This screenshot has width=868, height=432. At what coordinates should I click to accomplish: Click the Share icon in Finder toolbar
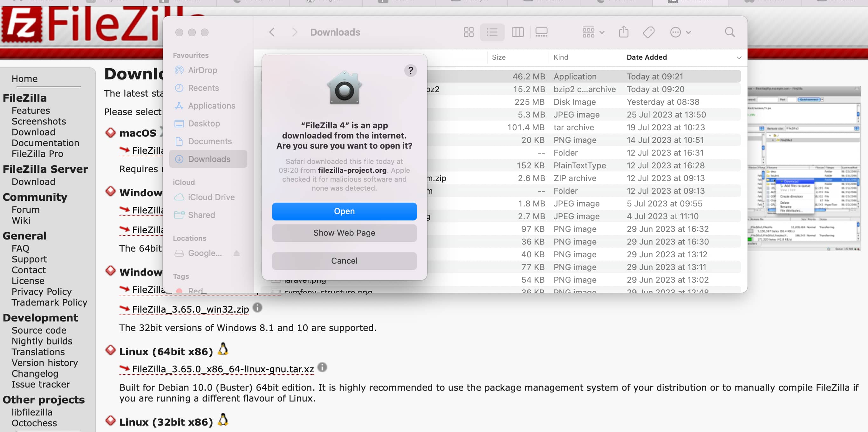tap(624, 32)
